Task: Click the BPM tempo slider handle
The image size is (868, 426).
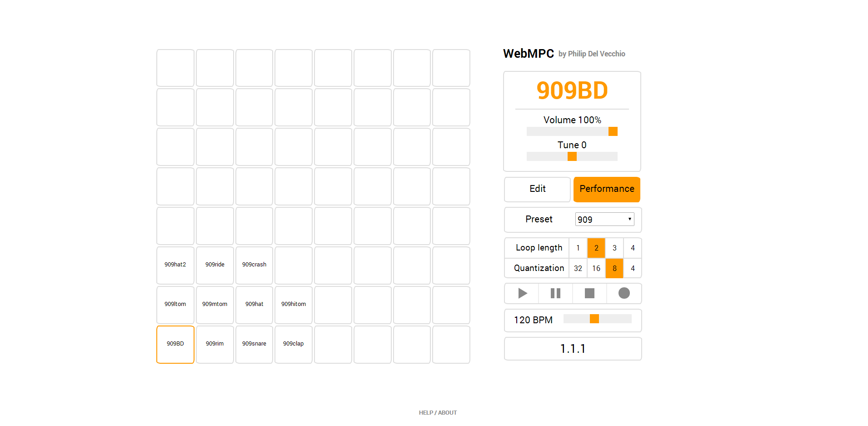Action: 594,319
